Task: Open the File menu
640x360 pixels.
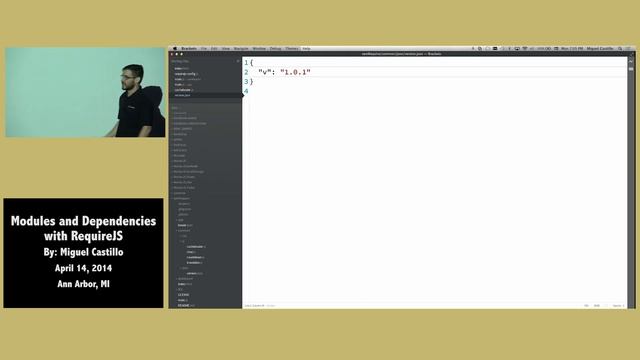Action: pos(204,49)
